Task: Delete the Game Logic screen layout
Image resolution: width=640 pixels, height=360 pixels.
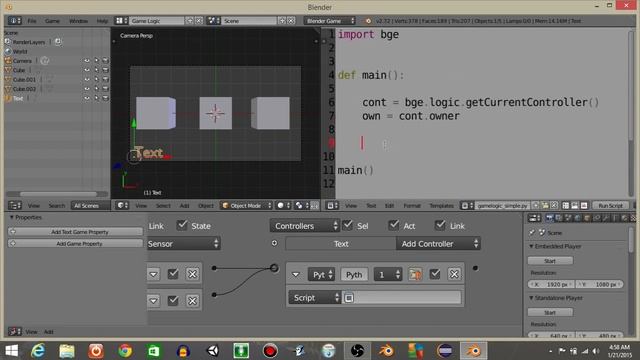Action: point(199,20)
